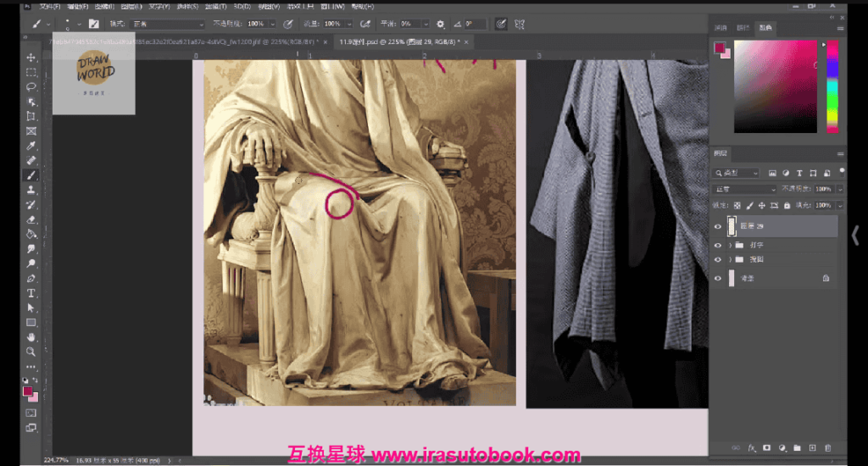Screen dimensions: 868x466
Task: Open the brush tool preset dropdown
Action: (48, 24)
